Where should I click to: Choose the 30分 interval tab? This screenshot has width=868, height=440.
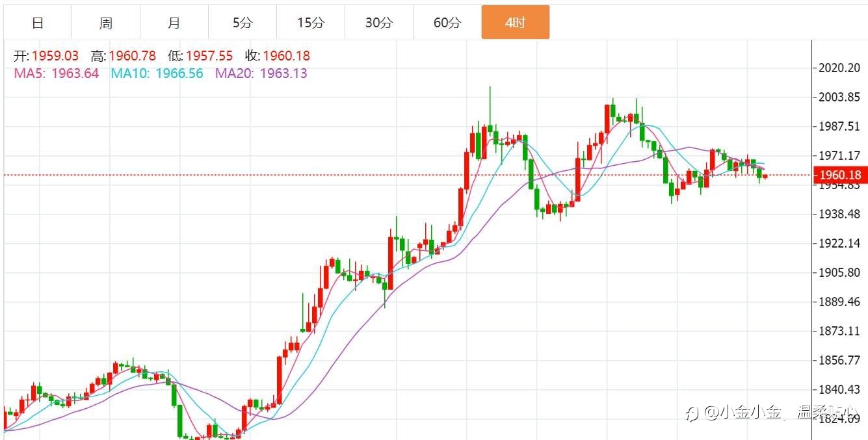tap(379, 23)
